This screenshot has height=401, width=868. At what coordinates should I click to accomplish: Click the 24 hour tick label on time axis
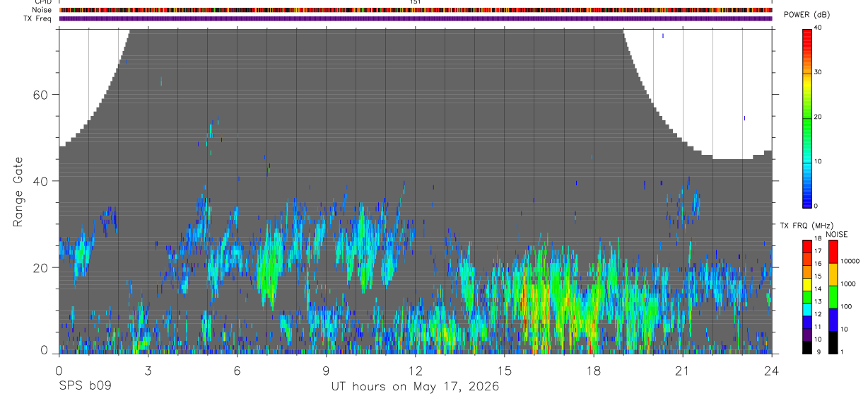[x=771, y=371]
